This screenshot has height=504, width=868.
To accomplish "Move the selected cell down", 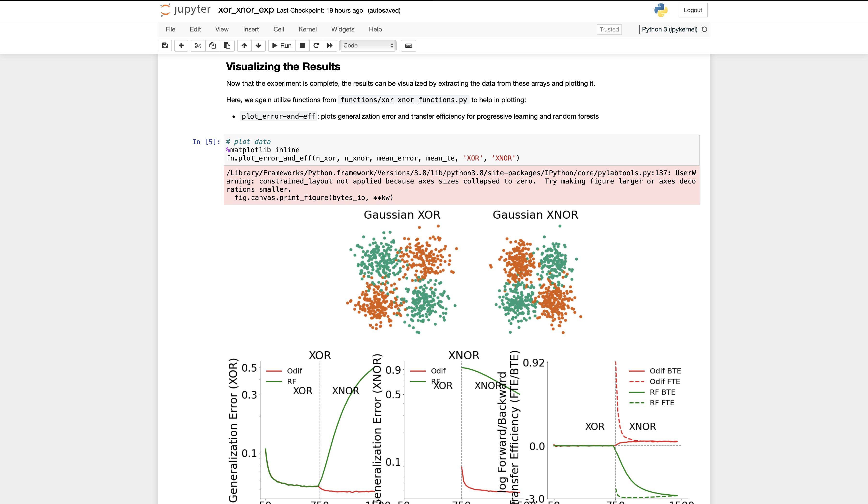I will point(258,46).
